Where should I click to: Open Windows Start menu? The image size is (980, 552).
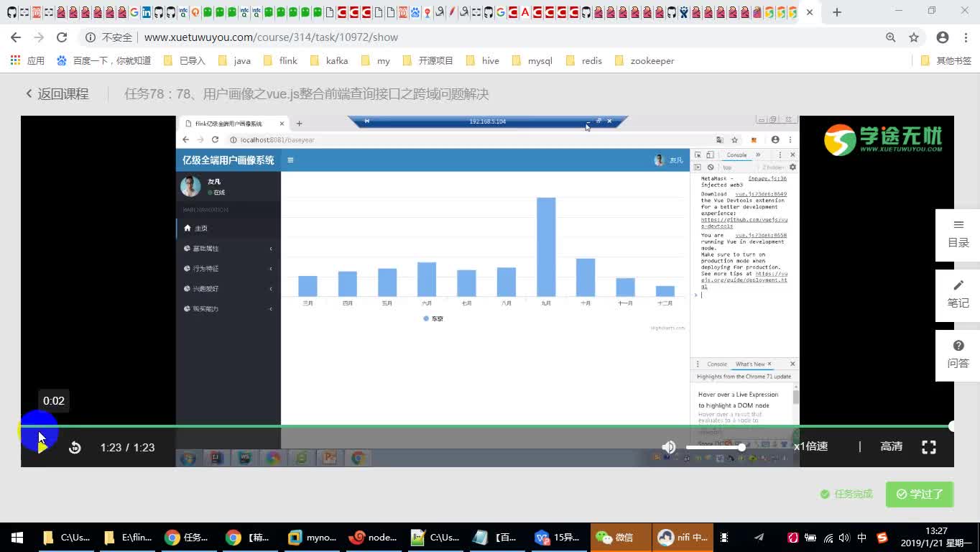[17, 538]
